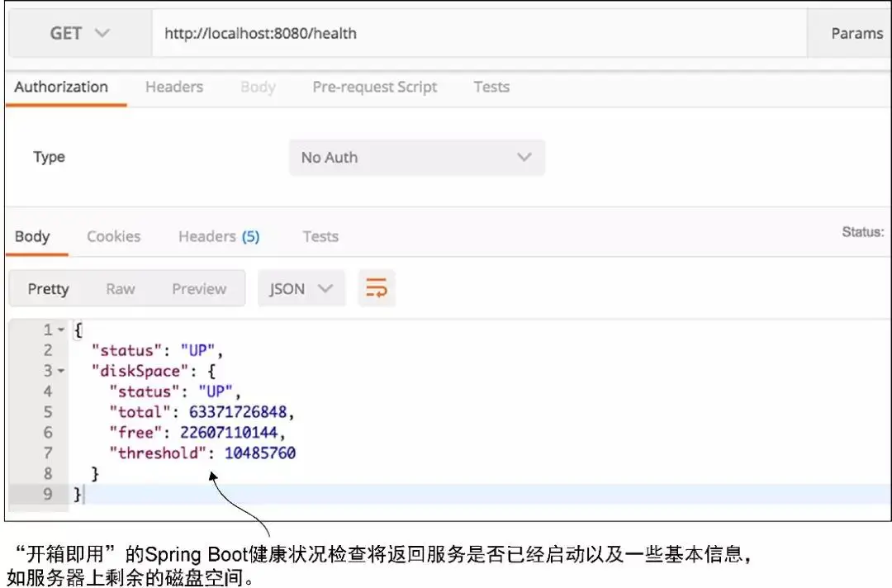Click line number 9 in the gutter
The image size is (892, 588).
(48, 494)
